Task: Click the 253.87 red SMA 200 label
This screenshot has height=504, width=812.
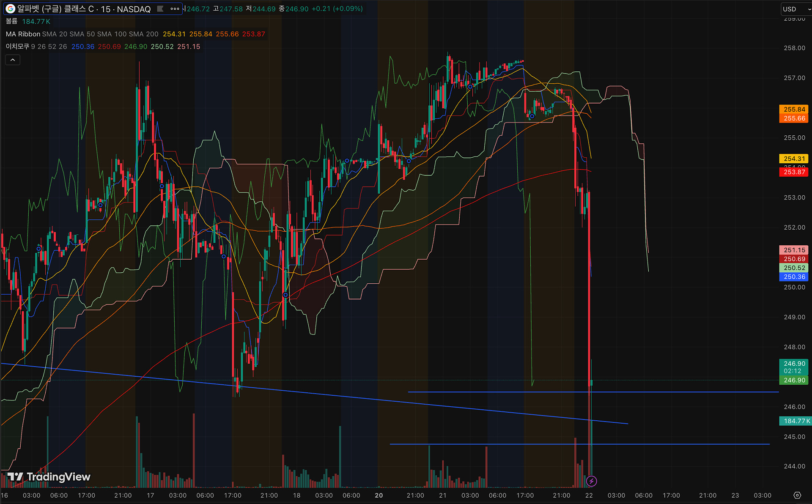Action: 794,172
